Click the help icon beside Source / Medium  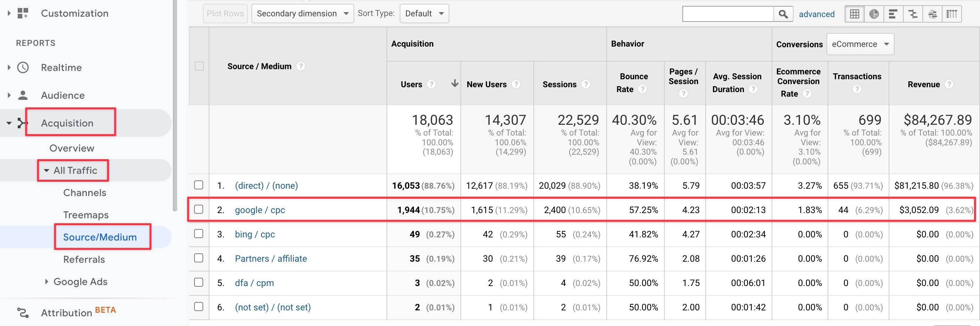pos(300,66)
